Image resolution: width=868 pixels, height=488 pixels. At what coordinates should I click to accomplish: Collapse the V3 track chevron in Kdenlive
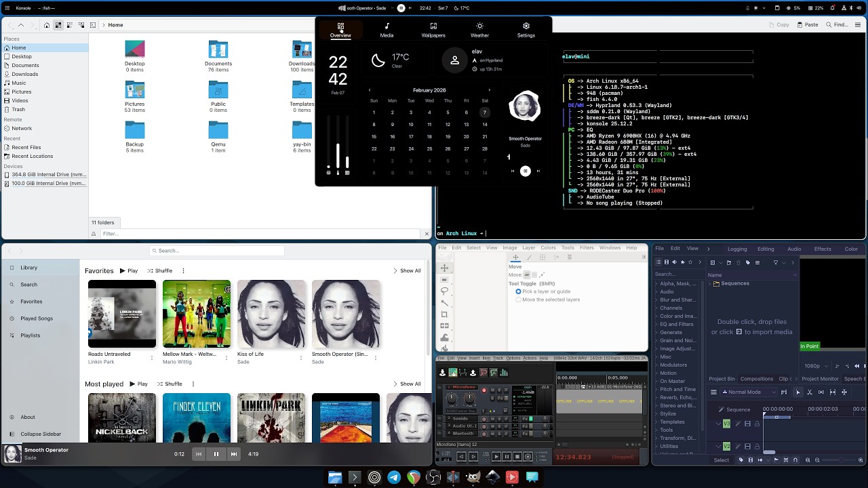pyautogui.click(x=718, y=424)
